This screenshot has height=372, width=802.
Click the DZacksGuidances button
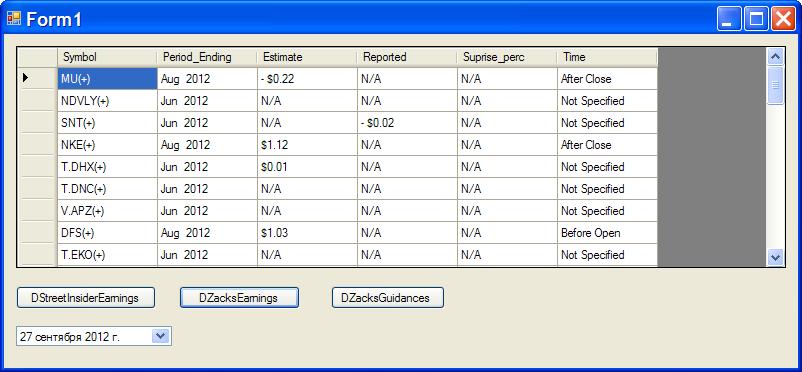pyautogui.click(x=388, y=298)
